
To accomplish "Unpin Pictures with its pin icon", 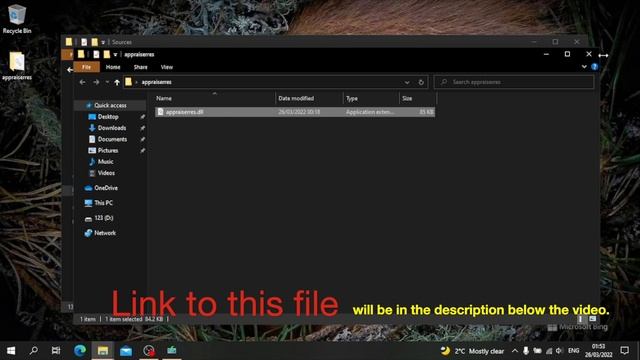I will tap(142, 151).
